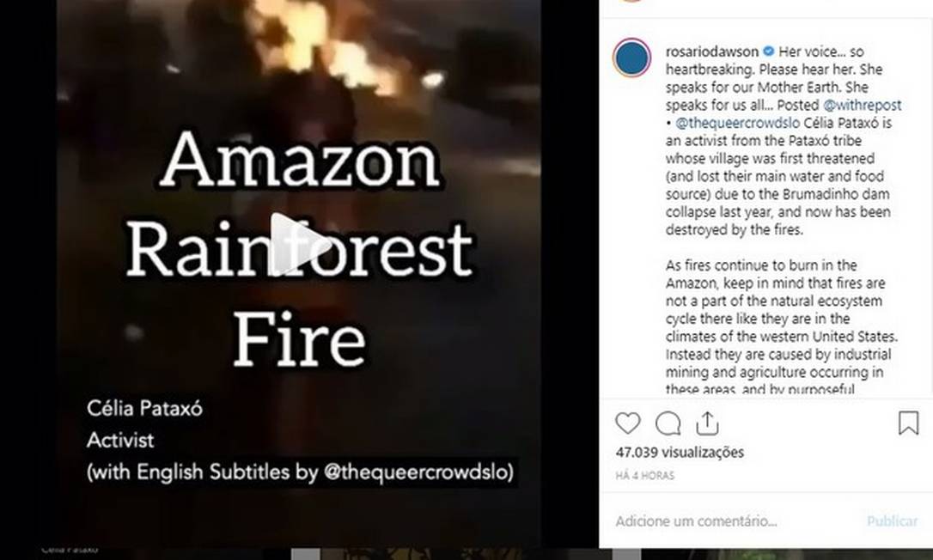
Task: Click the Publicar button
Action: [892, 521]
